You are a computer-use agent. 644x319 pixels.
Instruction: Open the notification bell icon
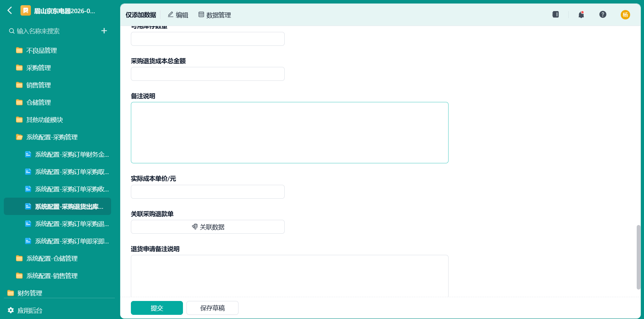(x=581, y=15)
